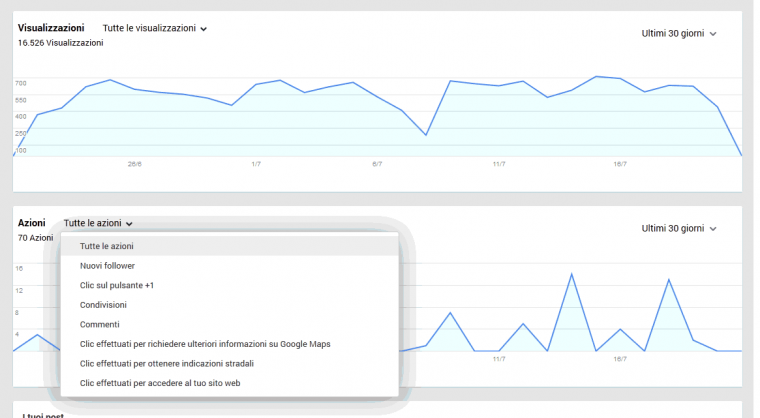This screenshot has width=760, height=418.
Task: Click the '16.526 Visualizzazioni' total
Action: click(61, 43)
